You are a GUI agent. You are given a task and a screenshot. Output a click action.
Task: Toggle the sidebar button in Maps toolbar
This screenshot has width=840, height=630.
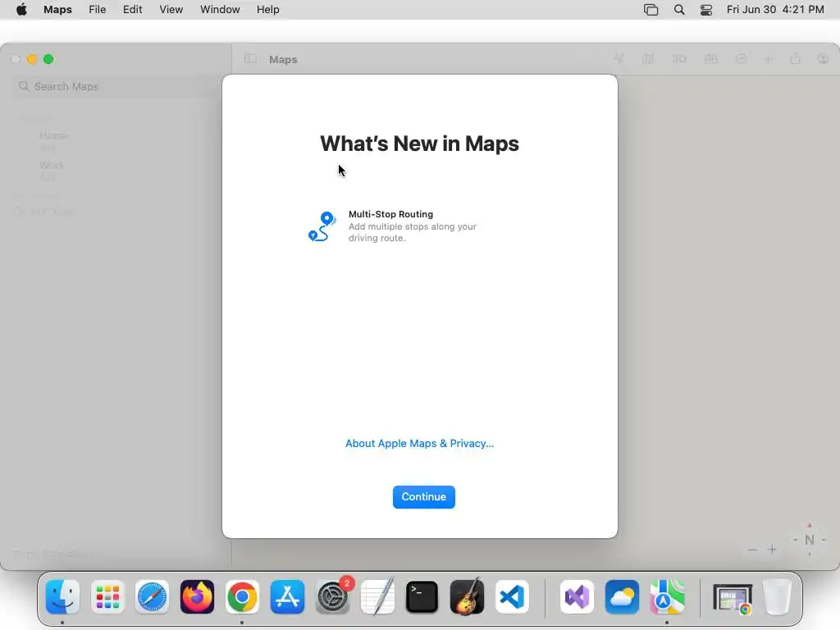(250, 59)
